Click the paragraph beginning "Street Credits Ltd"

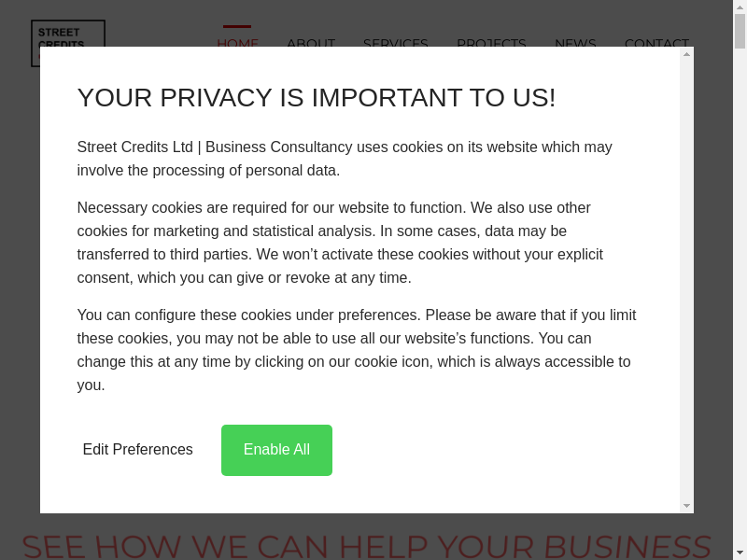click(x=345, y=159)
